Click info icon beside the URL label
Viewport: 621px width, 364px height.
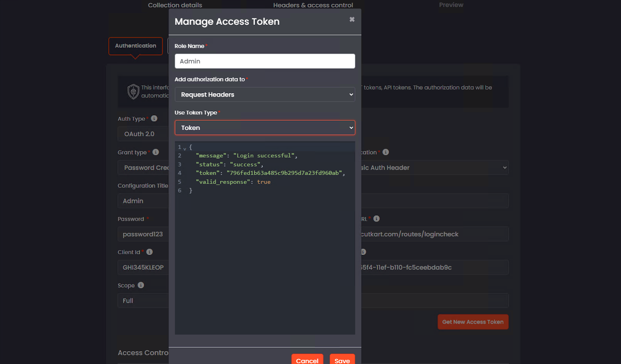click(x=376, y=219)
